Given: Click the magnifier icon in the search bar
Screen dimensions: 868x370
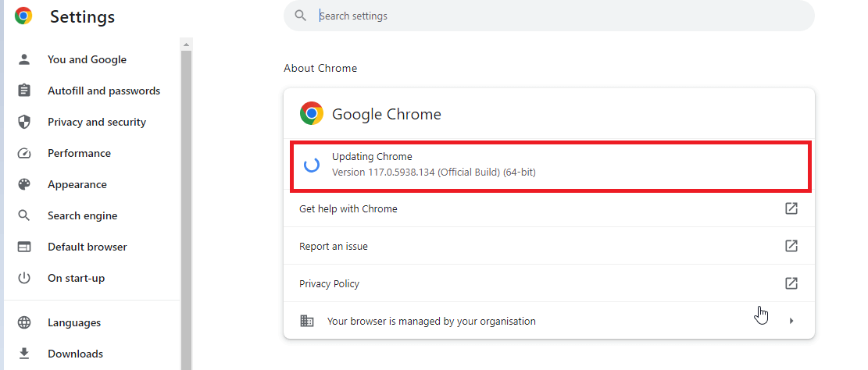Looking at the screenshot, I should [301, 16].
